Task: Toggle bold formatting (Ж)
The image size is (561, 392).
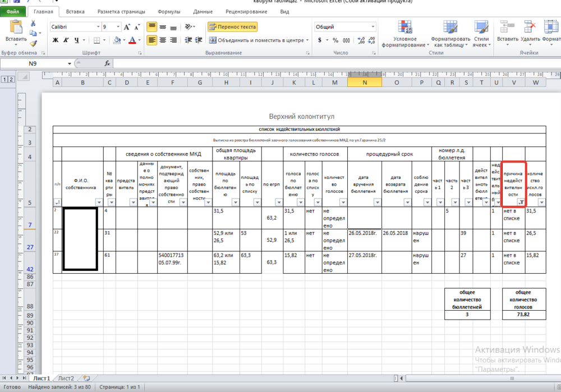Action: coord(56,40)
